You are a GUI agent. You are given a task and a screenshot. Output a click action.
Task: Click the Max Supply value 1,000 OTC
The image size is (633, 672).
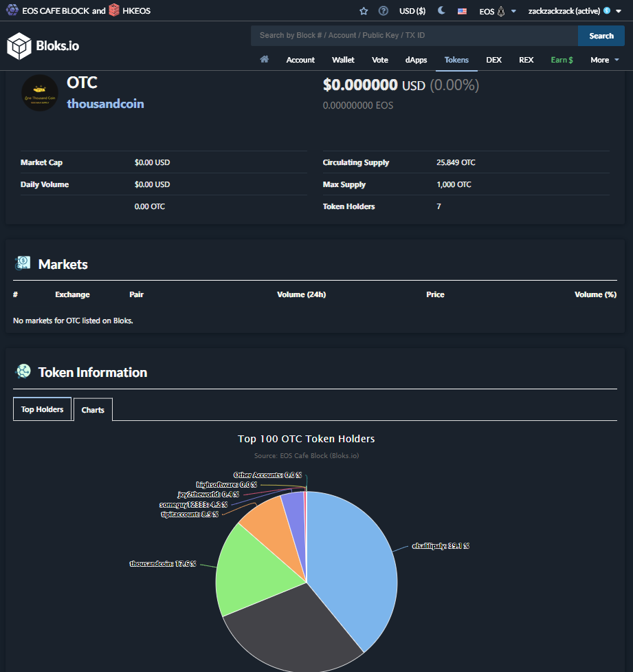(454, 184)
